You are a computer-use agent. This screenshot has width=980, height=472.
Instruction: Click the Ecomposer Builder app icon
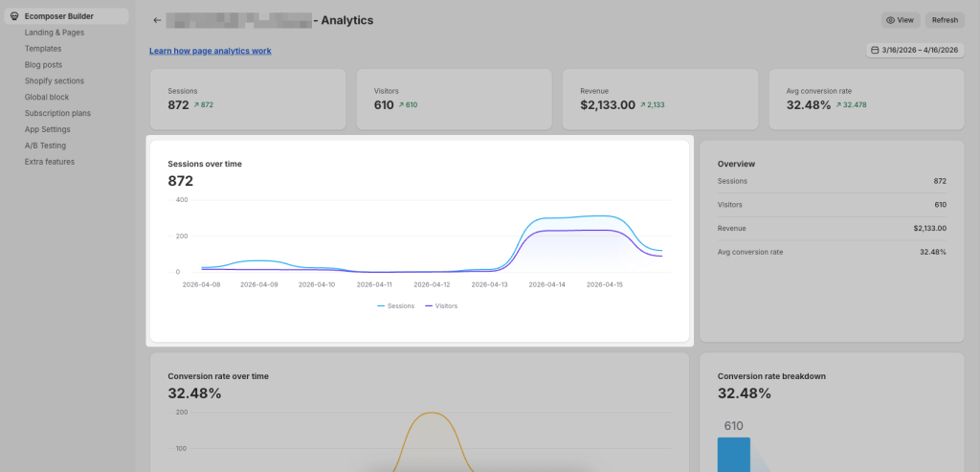pos(13,16)
